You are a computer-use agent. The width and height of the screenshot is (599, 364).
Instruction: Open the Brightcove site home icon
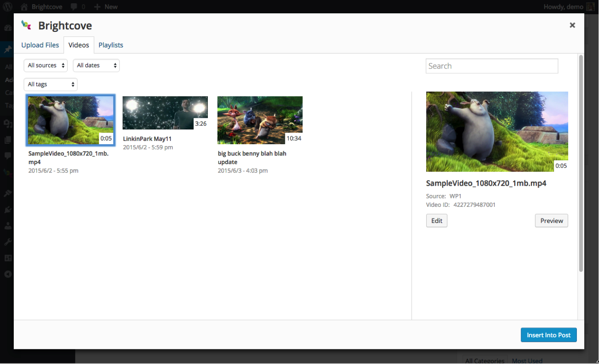[24, 7]
